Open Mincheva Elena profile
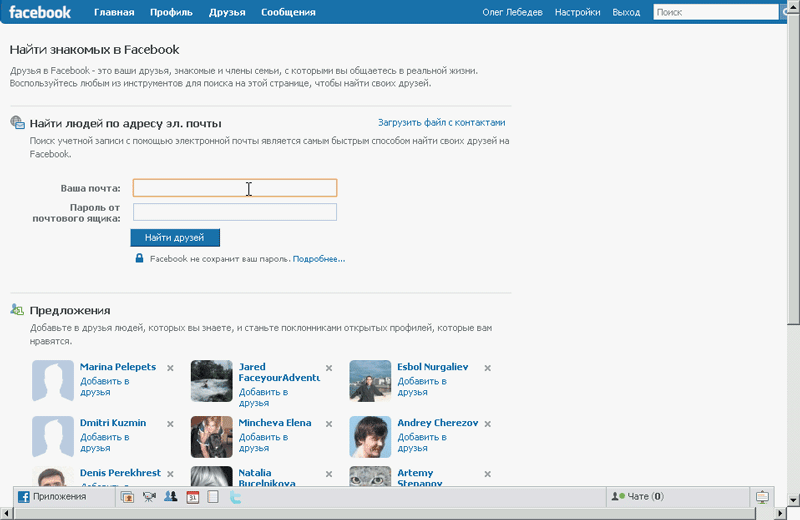The image size is (800, 520). coord(274,423)
